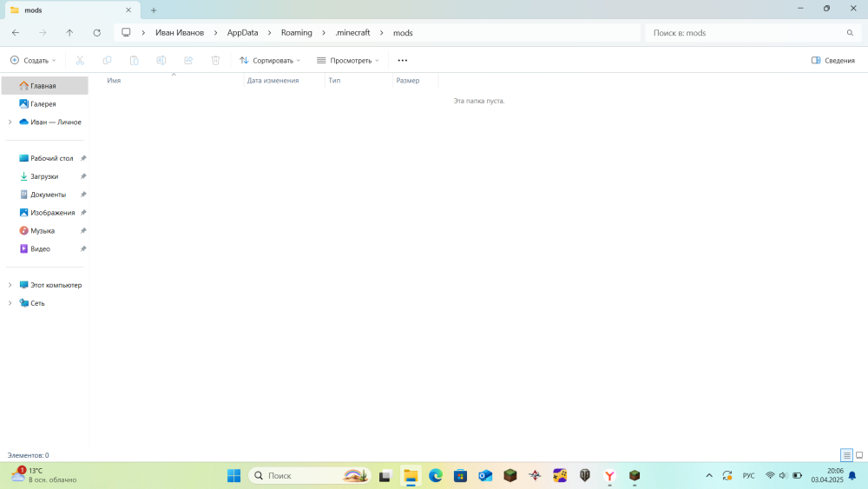Open the tank game icon on taskbar
The height and width of the screenshot is (489, 868).
coord(584,476)
